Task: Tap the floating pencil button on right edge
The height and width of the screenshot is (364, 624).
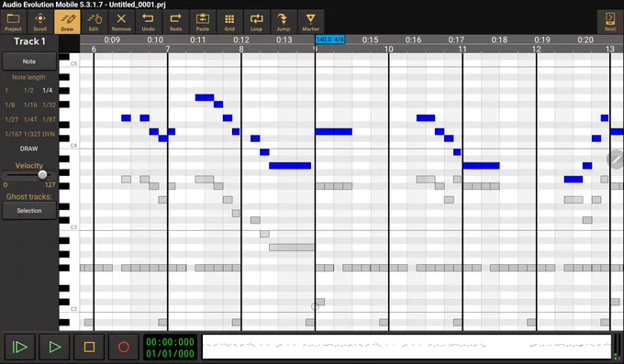Action: point(616,160)
